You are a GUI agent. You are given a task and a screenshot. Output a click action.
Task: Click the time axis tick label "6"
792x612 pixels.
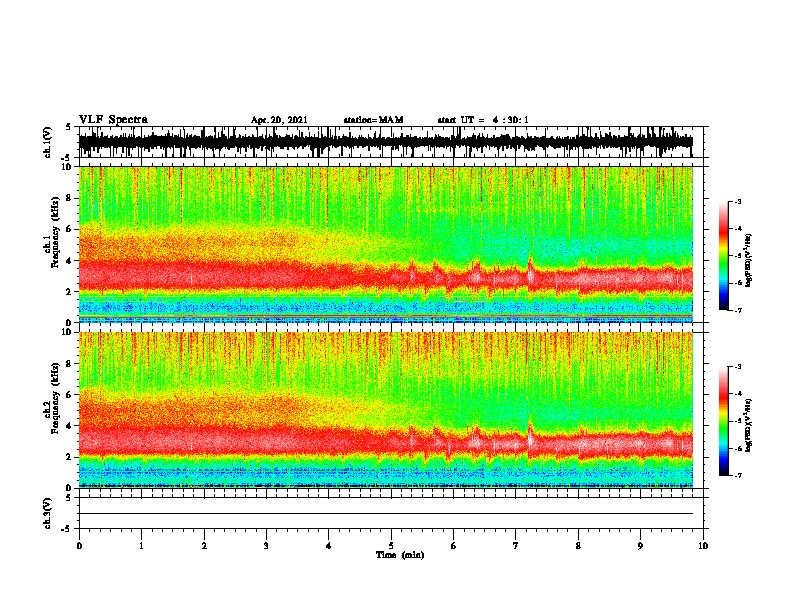point(453,545)
